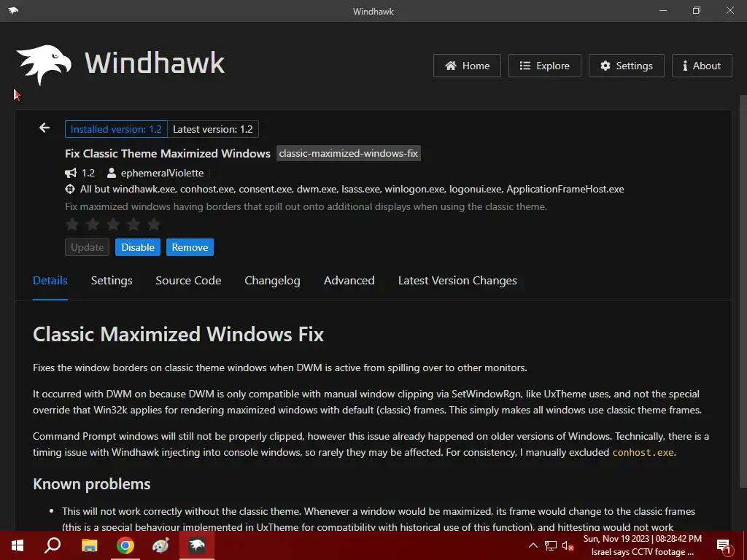The width and height of the screenshot is (747, 560).
Task: Rate the mod five stars
Action: click(x=154, y=224)
